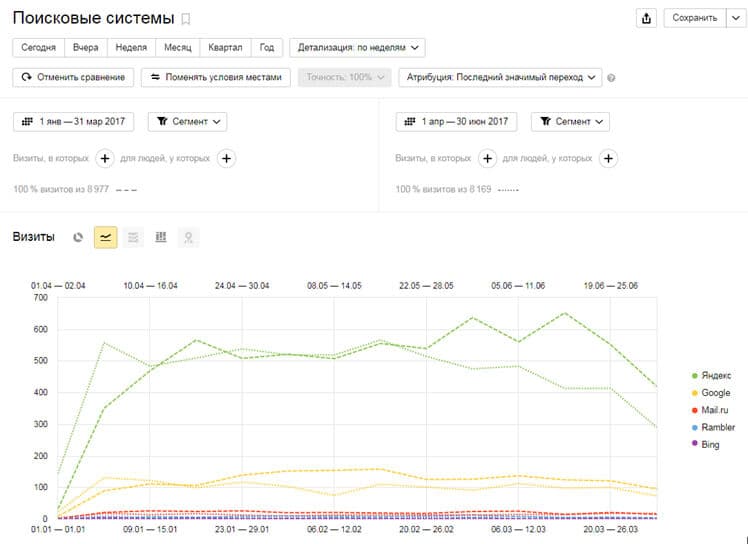Add people condition plus for second period

pyautogui.click(x=608, y=158)
